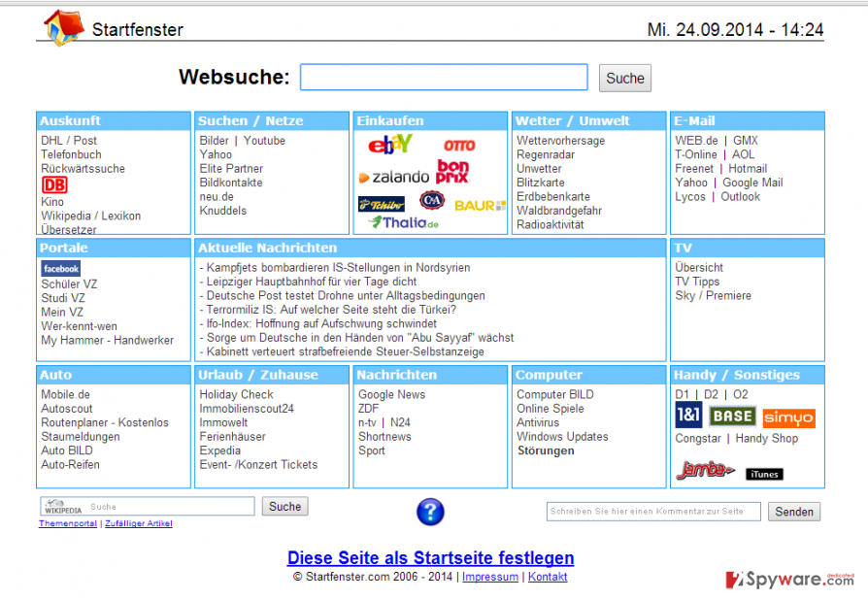Open the bold Störungen link
The width and height of the screenshot is (868, 600).
pos(546,450)
